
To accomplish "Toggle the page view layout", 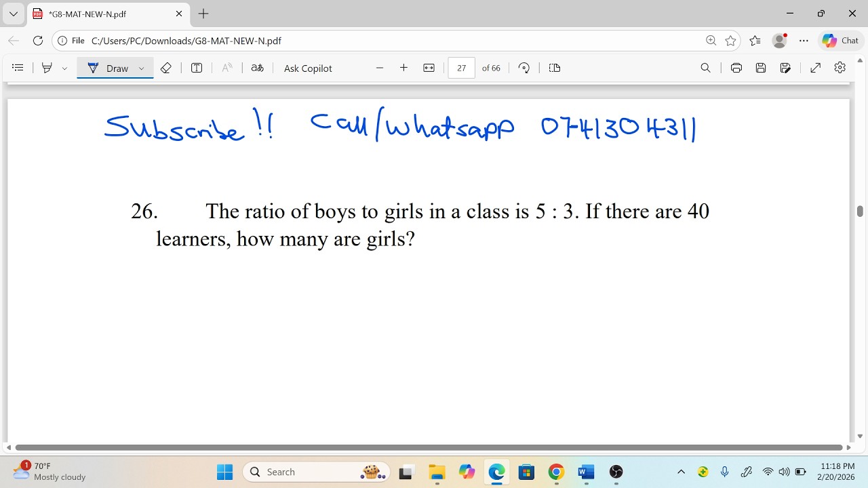I will 555,68.
